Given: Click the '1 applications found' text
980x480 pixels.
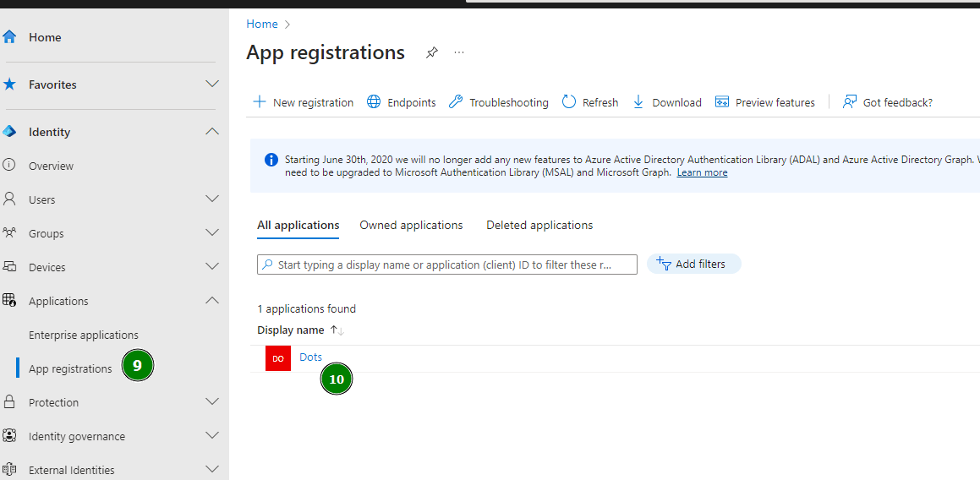Looking at the screenshot, I should tap(306, 308).
